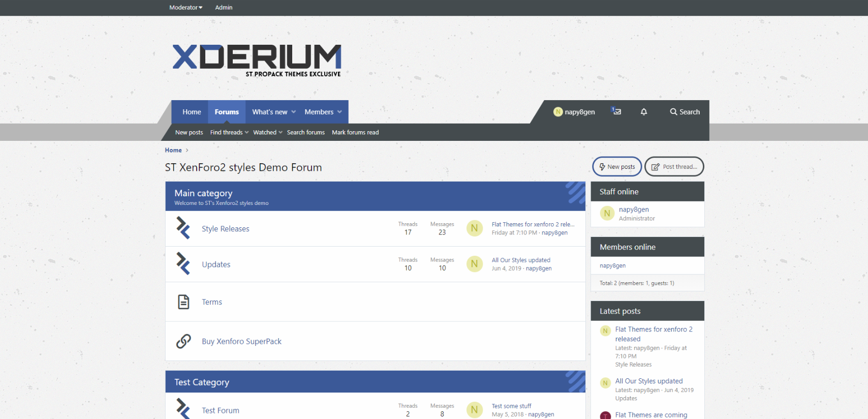
Task: Click avatar beside All Our Styles latest post
Action: [x=605, y=383]
